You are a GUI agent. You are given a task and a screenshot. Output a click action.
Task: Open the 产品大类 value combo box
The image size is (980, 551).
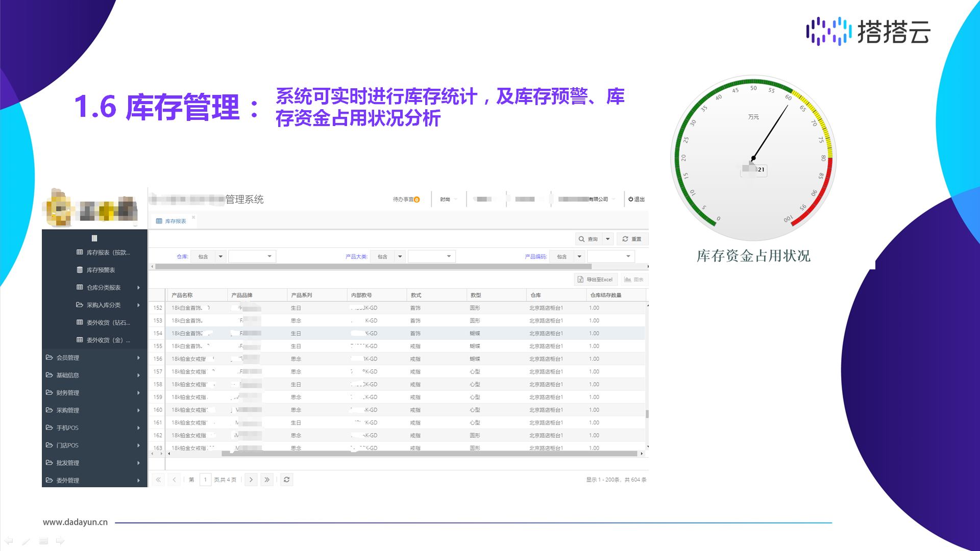(431, 257)
